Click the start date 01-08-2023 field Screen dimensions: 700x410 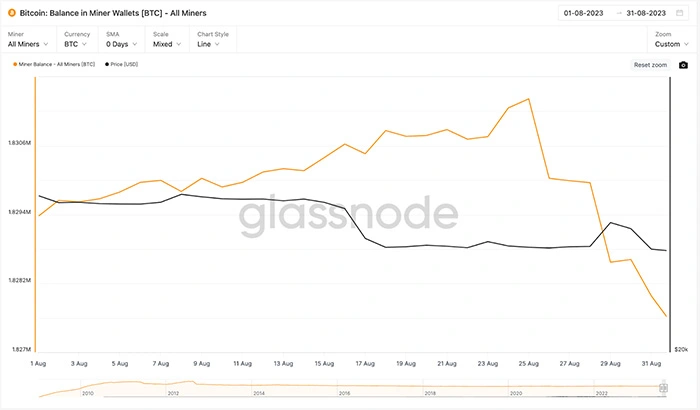[583, 13]
